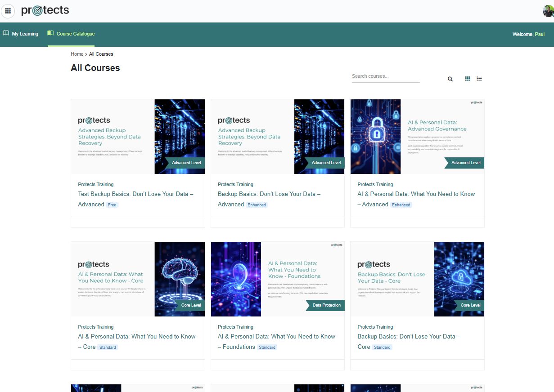Go to Home via breadcrumb
This screenshot has height=392, width=554.
pos(77,54)
